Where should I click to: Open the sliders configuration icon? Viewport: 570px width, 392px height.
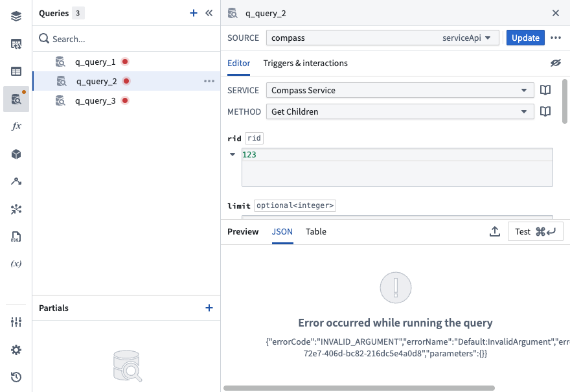[16, 322]
